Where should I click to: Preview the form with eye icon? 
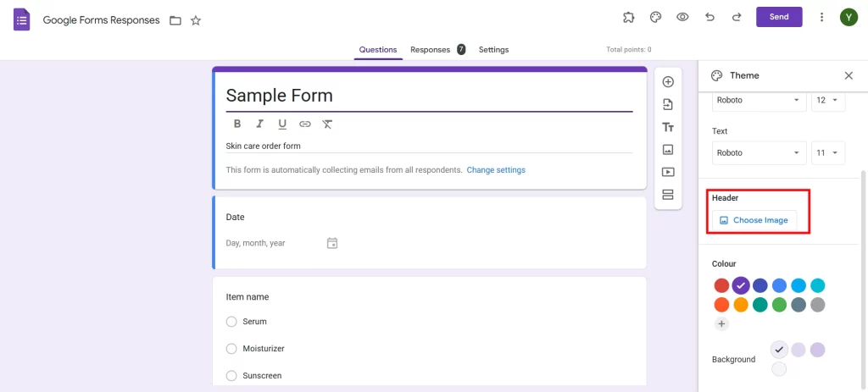(x=682, y=17)
